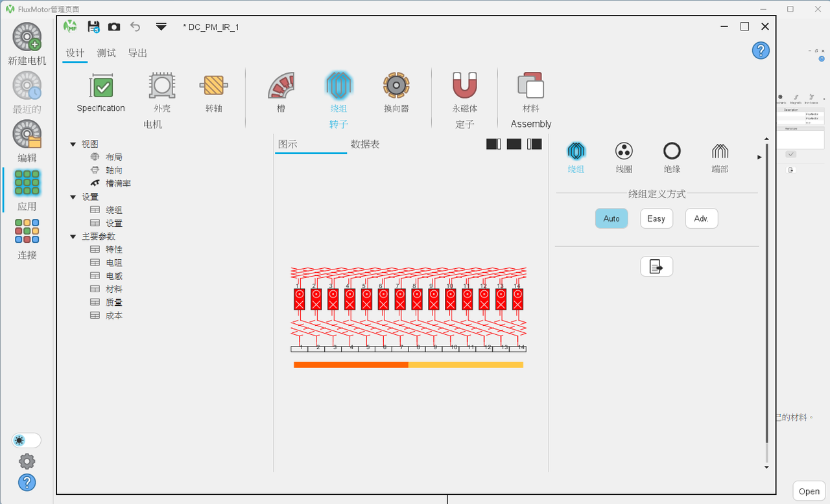The image size is (830, 504).
Task: Select the 质量 tree item
Action: click(113, 303)
